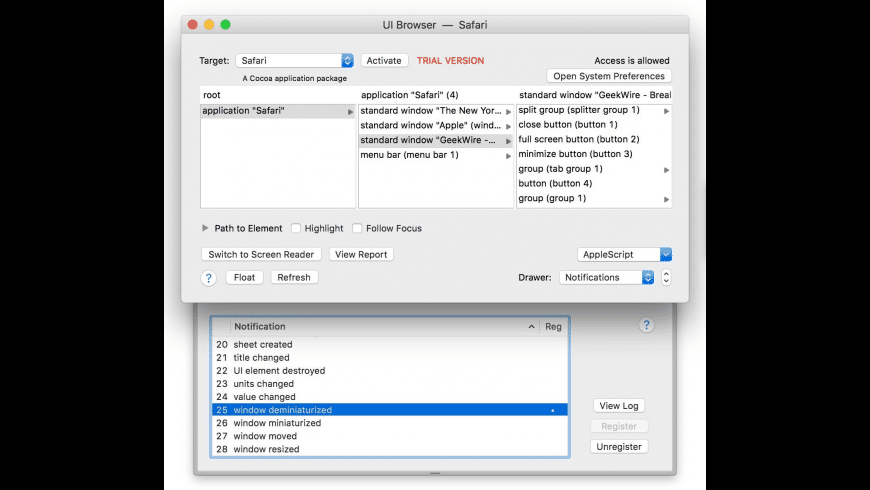This screenshot has width=870, height=490.
Task: Select menu bar (menu bar 1) row
Action: click(x=436, y=155)
